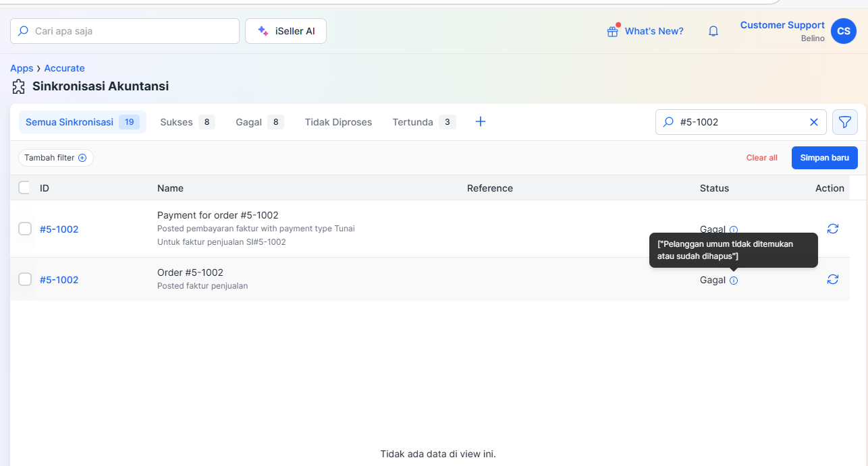Click the Simpan baru button

click(825, 158)
